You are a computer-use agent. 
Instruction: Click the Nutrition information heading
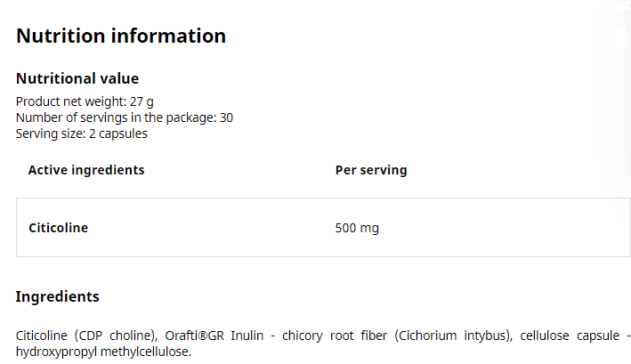pyautogui.click(x=121, y=36)
